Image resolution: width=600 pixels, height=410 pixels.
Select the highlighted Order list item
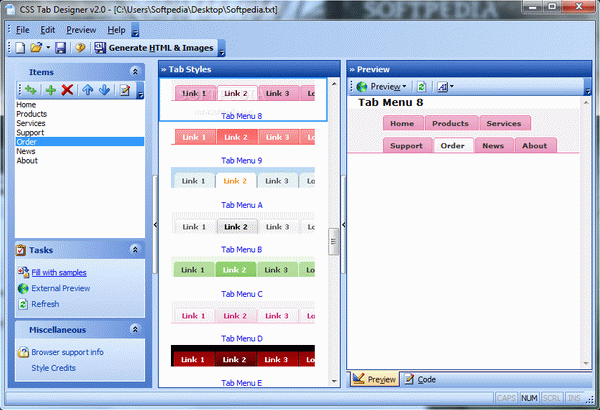(x=80, y=142)
